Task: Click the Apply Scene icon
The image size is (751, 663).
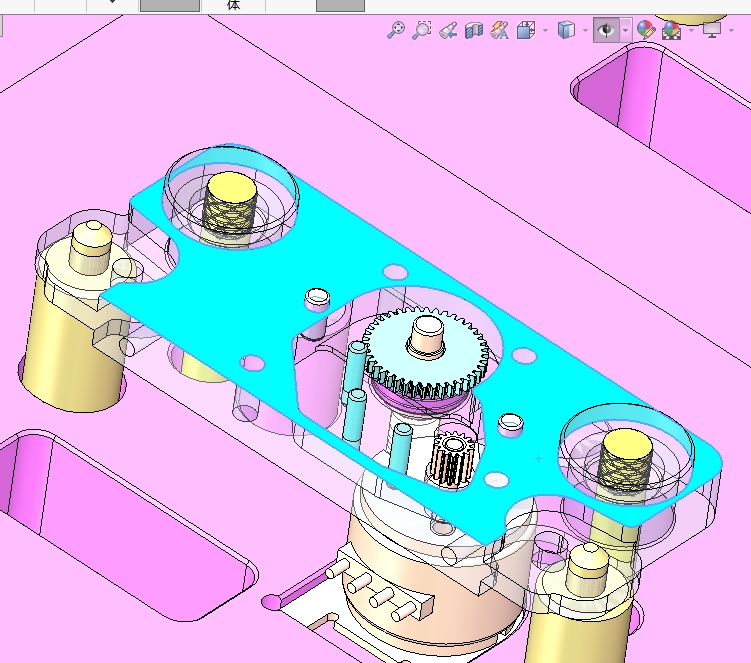Action: click(x=671, y=30)
